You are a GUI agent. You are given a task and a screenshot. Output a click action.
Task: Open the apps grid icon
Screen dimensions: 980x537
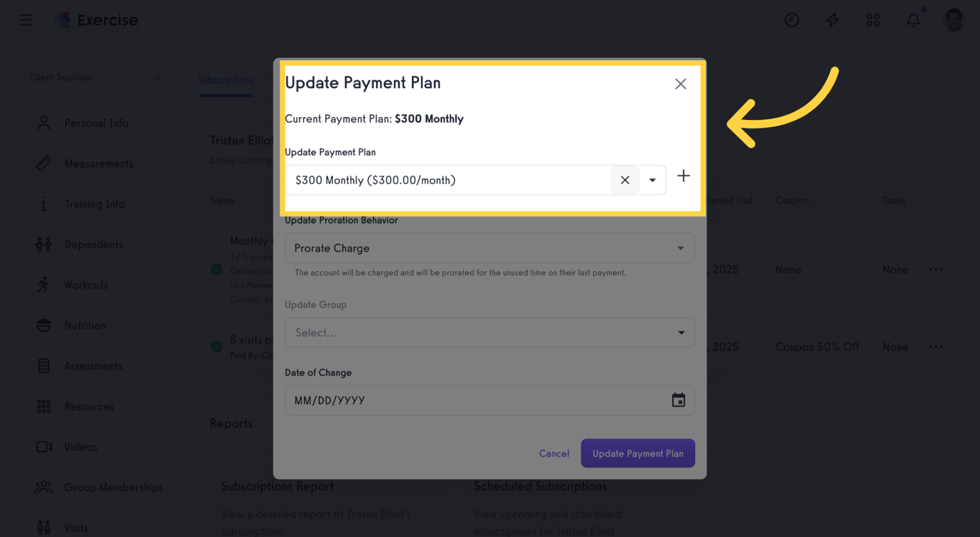coord(873,19)
